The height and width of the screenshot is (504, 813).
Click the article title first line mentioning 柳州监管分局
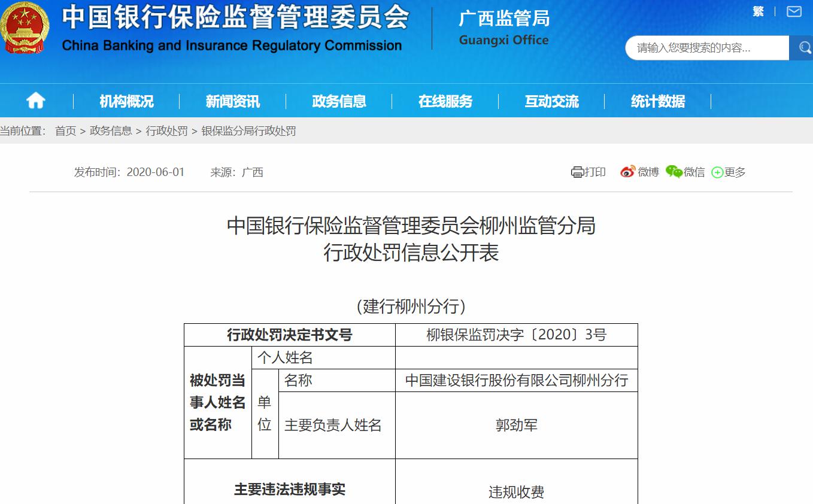point(411,226)
